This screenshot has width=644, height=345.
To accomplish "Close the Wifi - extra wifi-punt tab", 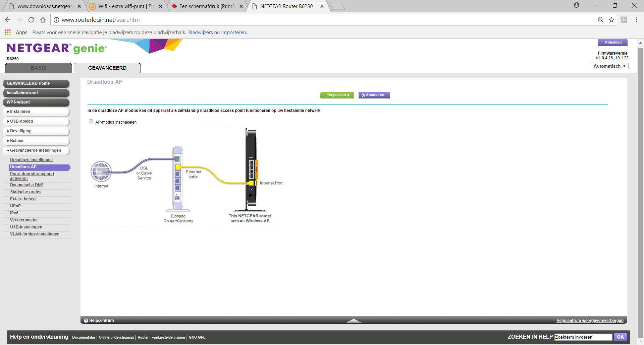I will (x=160, y=6).
